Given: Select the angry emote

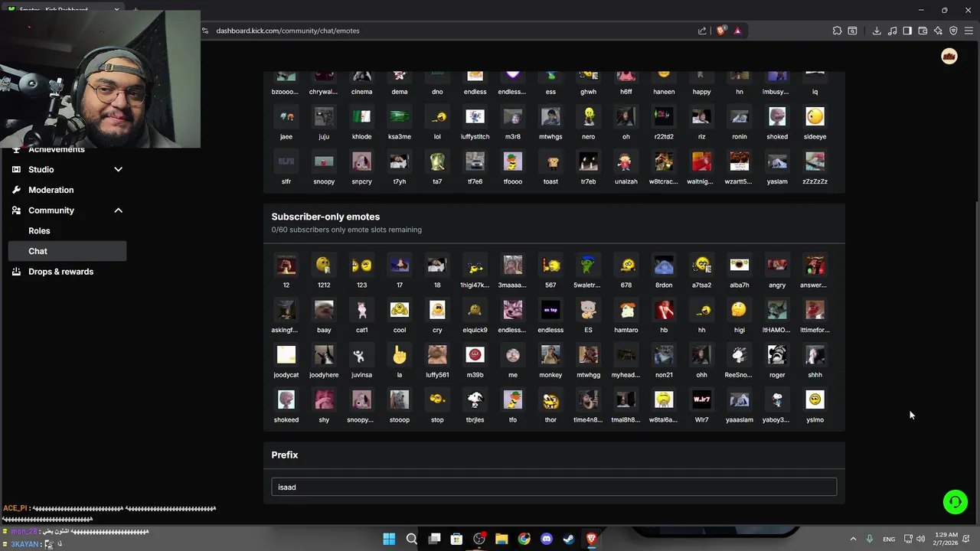Looking at the screenshot, I should pos(777,266).
